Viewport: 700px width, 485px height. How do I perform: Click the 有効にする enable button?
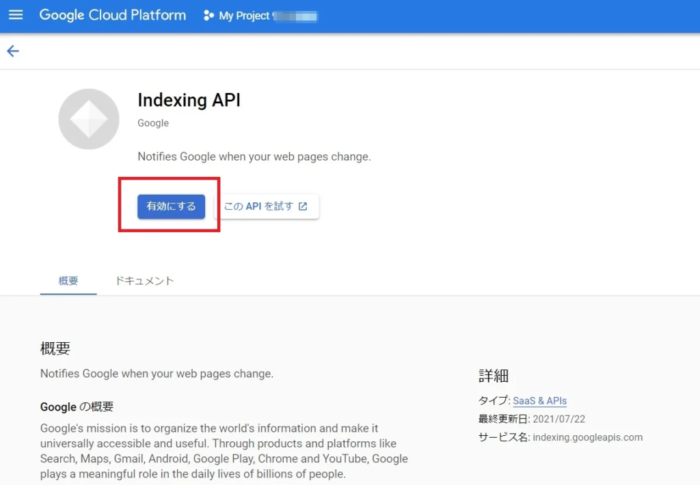point(171,206)
